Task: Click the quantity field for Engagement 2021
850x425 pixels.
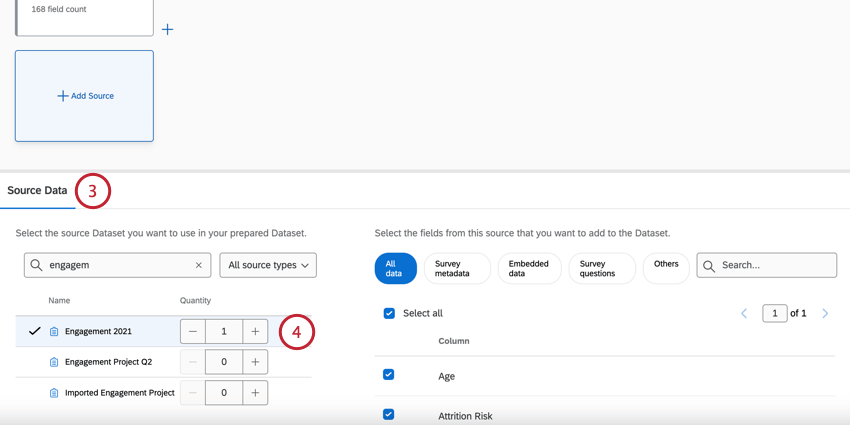Action: coord(224,331)
